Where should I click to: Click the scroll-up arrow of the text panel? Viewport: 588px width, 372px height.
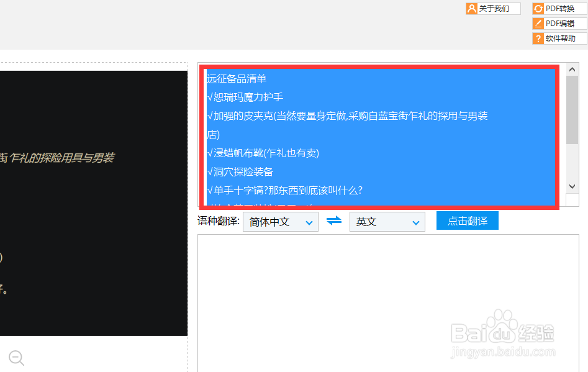click(x=573, y=68)
